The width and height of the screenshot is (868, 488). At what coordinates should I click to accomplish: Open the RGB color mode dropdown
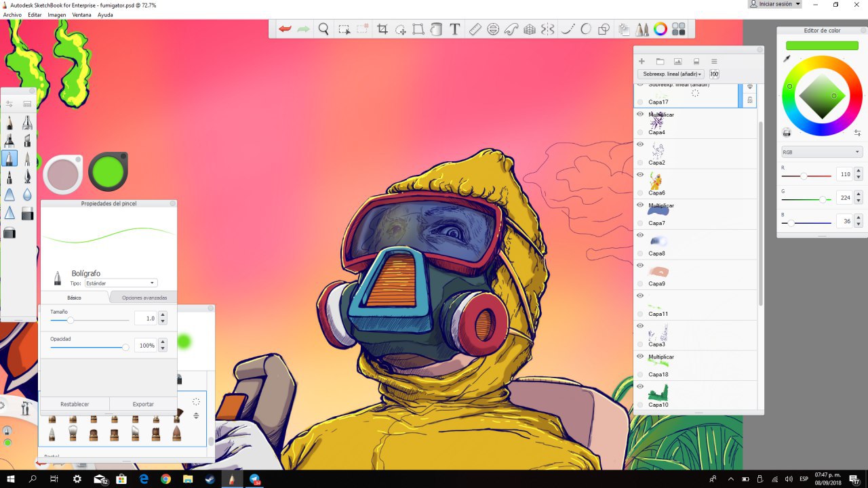pos(822,152)
